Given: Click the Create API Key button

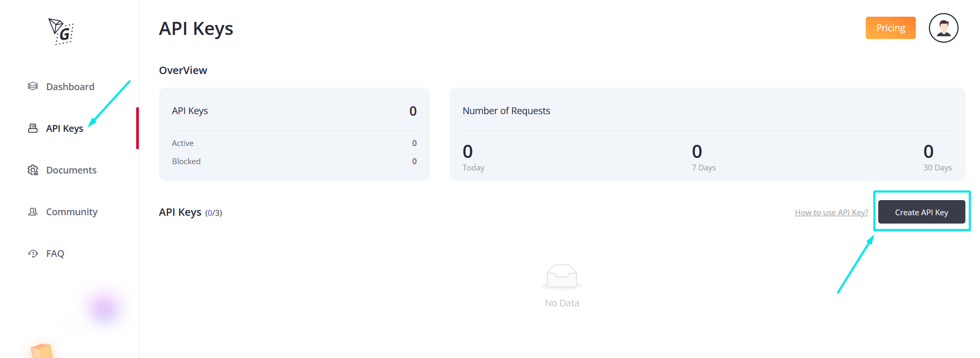Looking at the screenshot, I should click(x=922, y=212).
